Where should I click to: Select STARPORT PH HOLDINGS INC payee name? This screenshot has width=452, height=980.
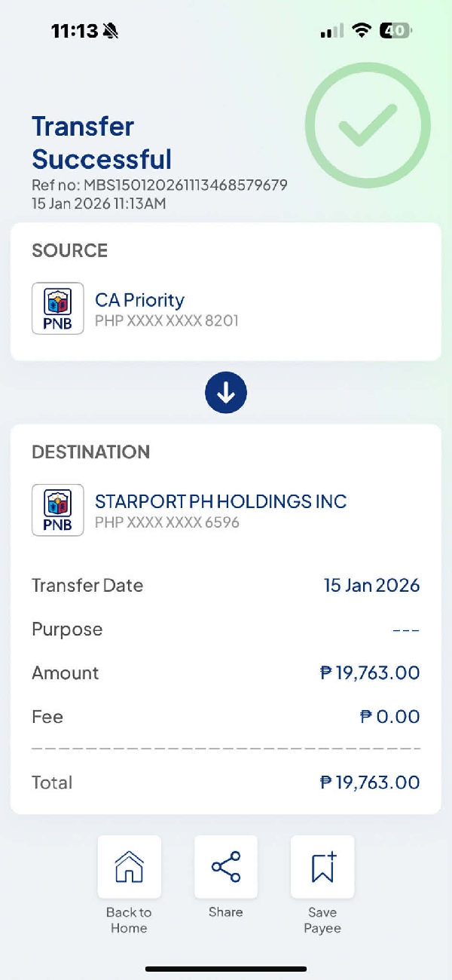pos(221,501)
